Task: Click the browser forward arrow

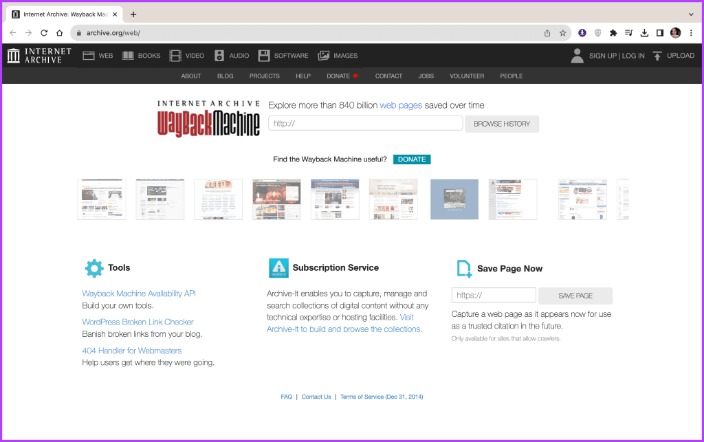Action: pyautogui.click(x=28, y=33)
